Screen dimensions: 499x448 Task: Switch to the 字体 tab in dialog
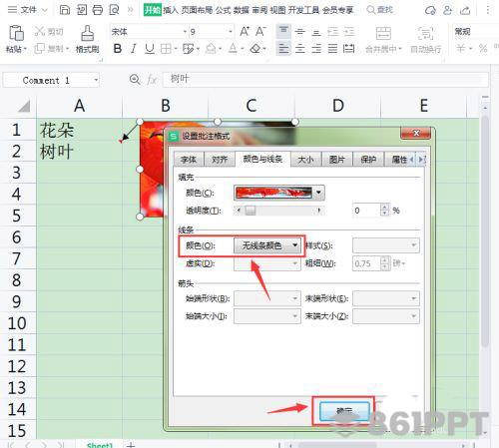[x=189, y=160]
